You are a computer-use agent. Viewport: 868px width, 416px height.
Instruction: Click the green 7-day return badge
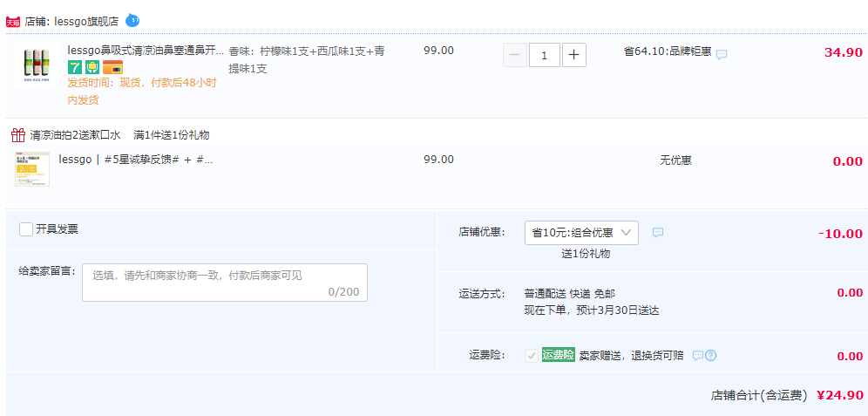[75, 67]
